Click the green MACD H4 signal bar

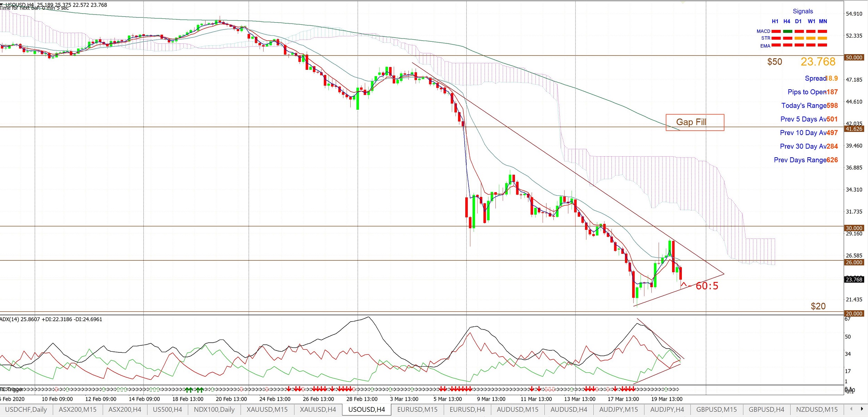(788, 31)
